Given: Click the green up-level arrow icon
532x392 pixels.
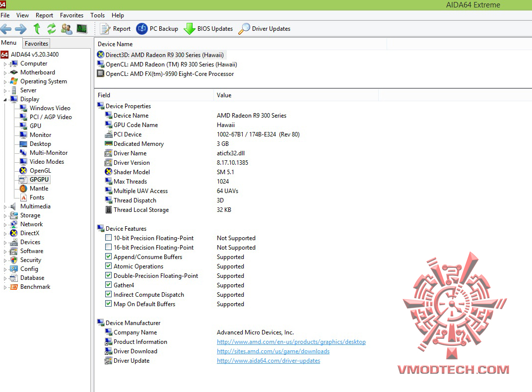Looking at the screenshot, I should coord(37,29).
